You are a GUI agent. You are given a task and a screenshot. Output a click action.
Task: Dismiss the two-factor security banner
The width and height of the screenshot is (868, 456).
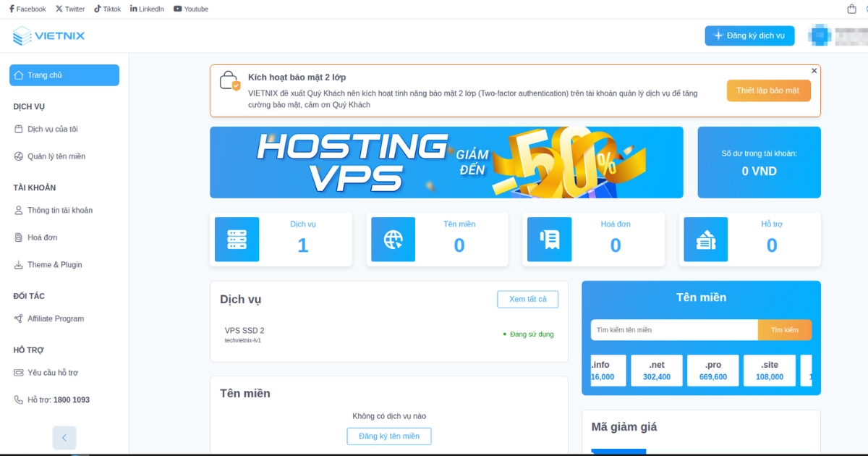tap(814, 70)
